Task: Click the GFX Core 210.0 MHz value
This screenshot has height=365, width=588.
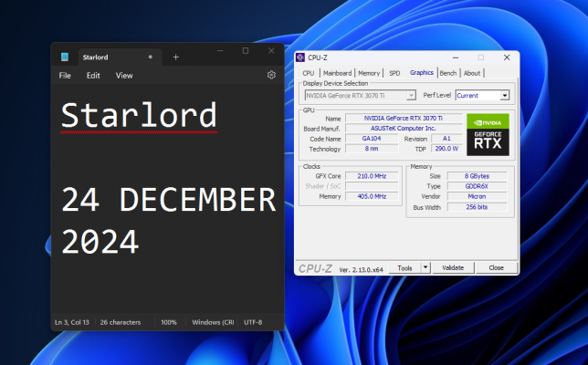Action: pos(372,176)
